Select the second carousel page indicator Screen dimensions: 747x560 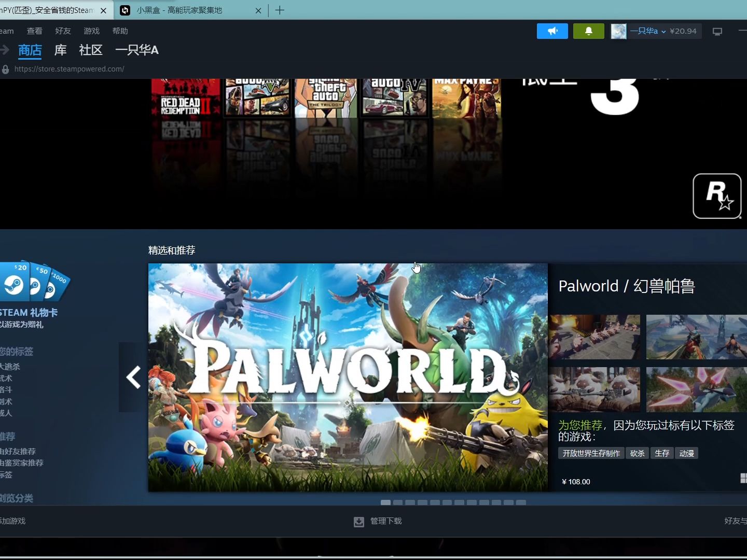398,502
